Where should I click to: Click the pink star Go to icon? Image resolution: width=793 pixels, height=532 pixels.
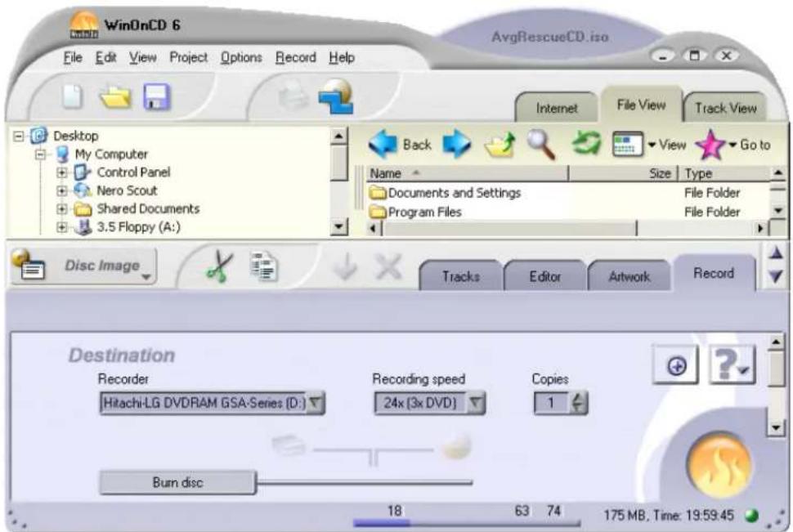[710, 145]
